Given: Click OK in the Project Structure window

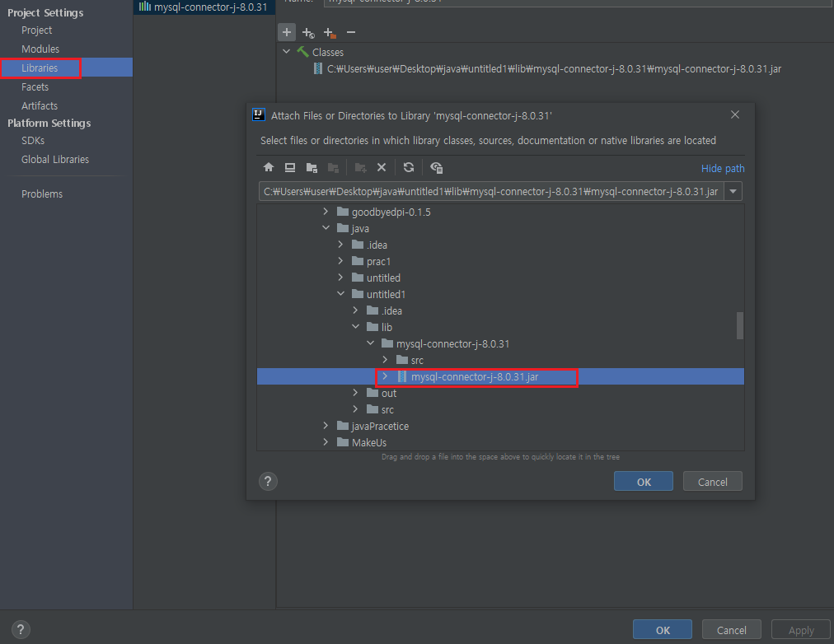Looking at the screenshot, I should tap(663, 630).
